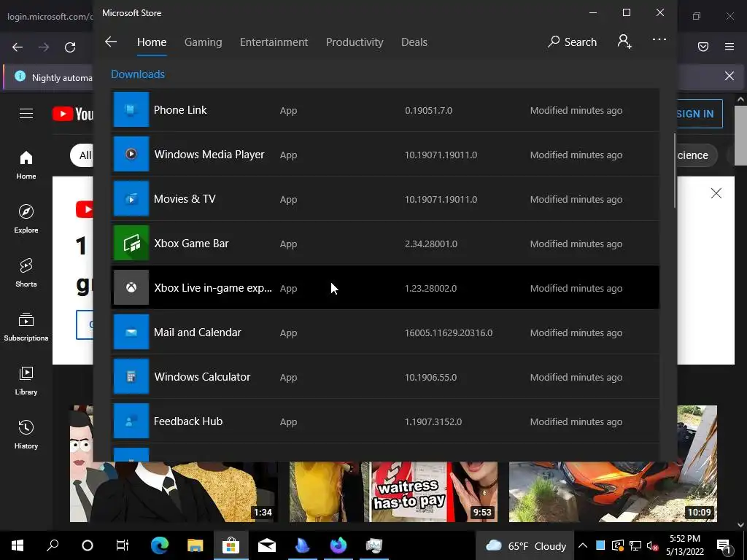Select the Movies & TV name
The image size is (747, 560).
click(185, 199)
